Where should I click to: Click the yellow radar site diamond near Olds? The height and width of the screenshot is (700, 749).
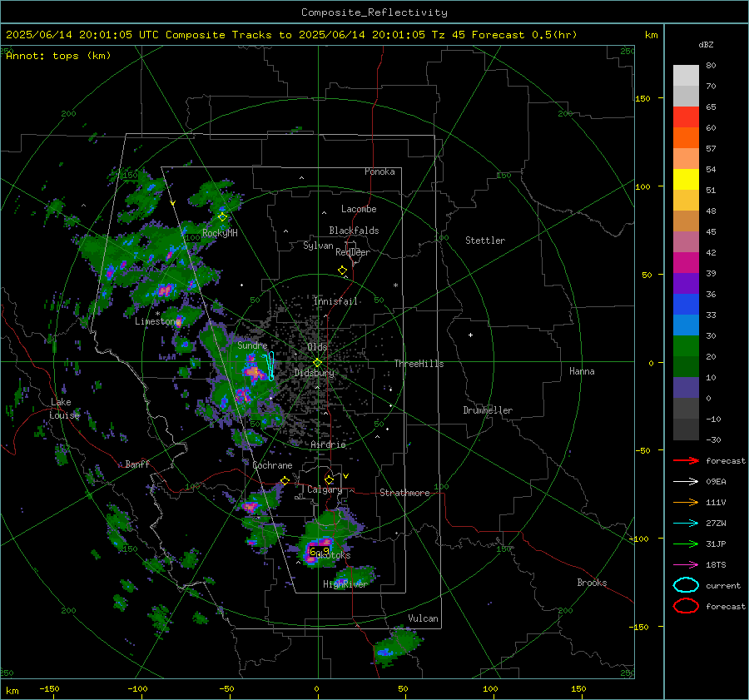(317, 363)
